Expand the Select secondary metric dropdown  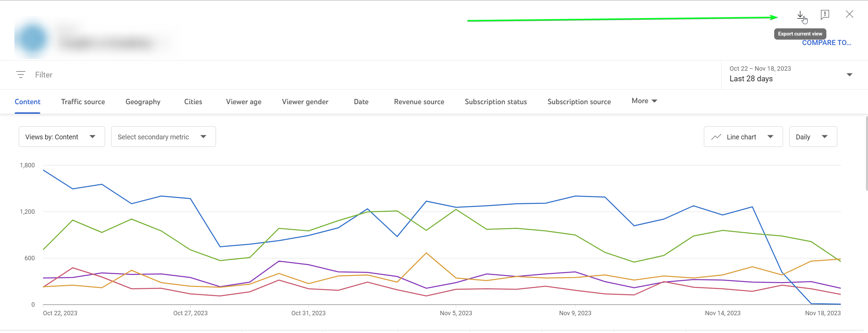[163, 137]
